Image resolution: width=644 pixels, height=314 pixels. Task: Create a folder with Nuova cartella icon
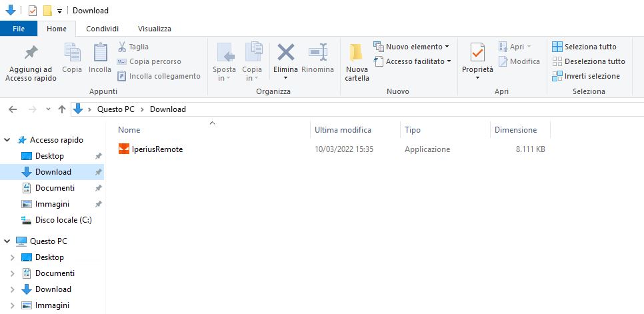357,53
